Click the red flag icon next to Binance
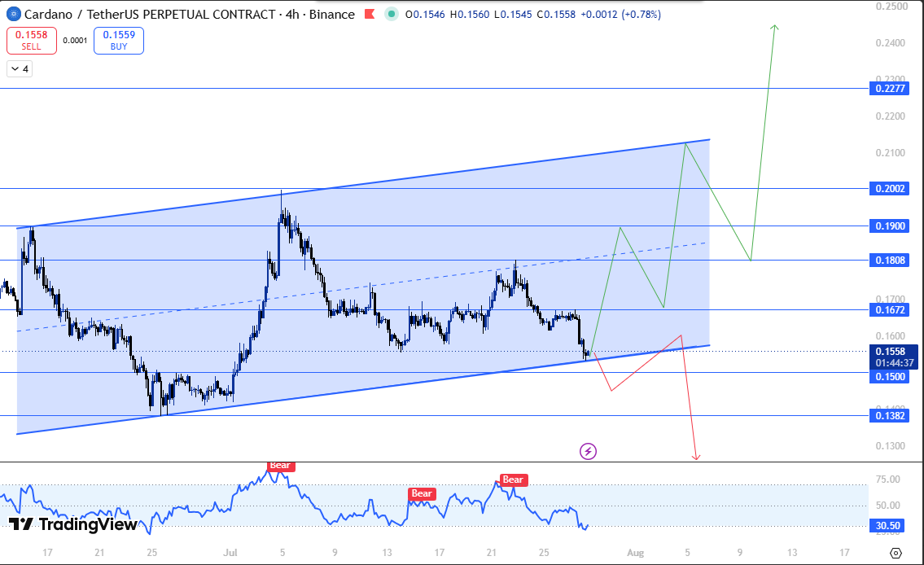Image resolution: width=924 pixels, height=565 pixels. pos(370,14)
